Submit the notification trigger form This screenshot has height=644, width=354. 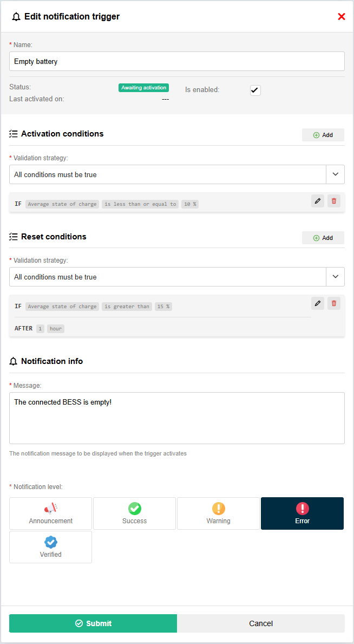[93, 623]
